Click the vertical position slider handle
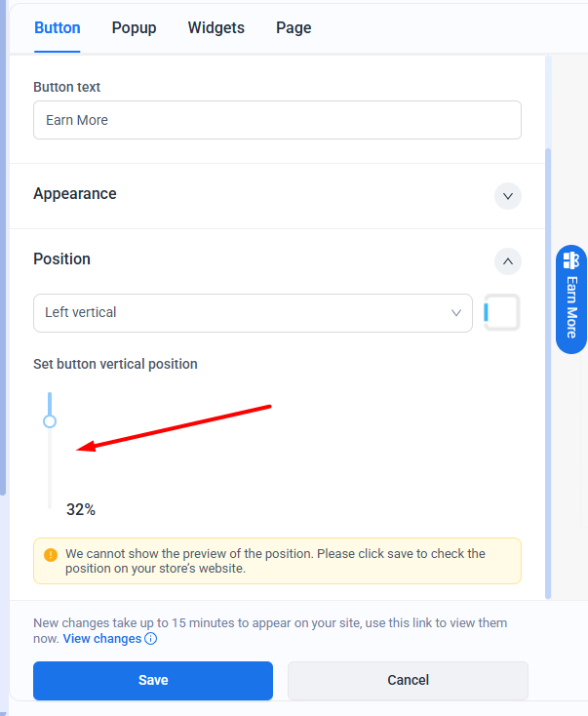This screenshot has width=588, height=716. 50,421
